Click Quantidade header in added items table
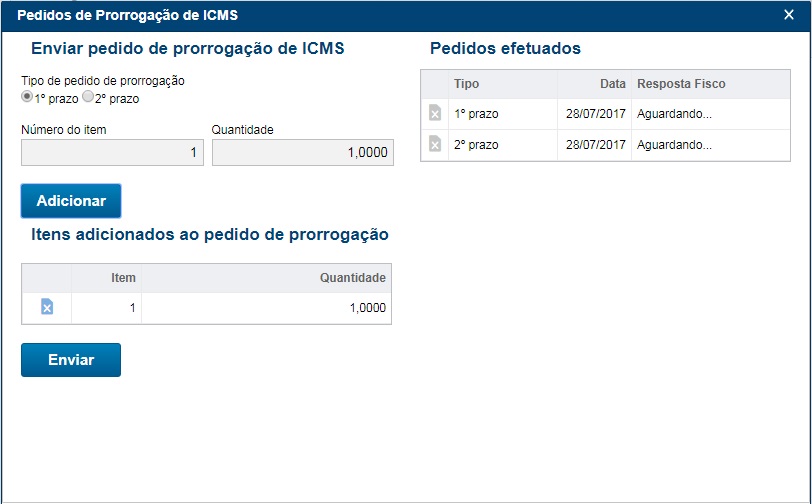812x504 pixels. tap(352, 278)
